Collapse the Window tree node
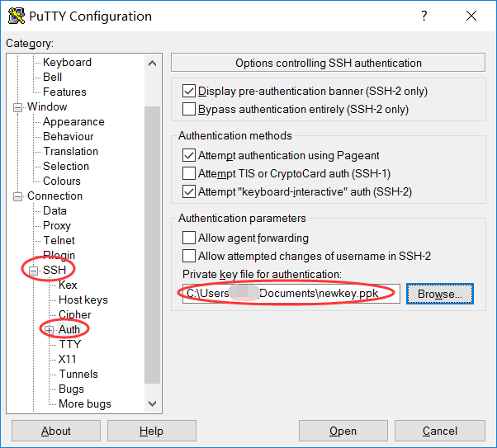This screenshot has height=448, width=497. tap(18, 107)
